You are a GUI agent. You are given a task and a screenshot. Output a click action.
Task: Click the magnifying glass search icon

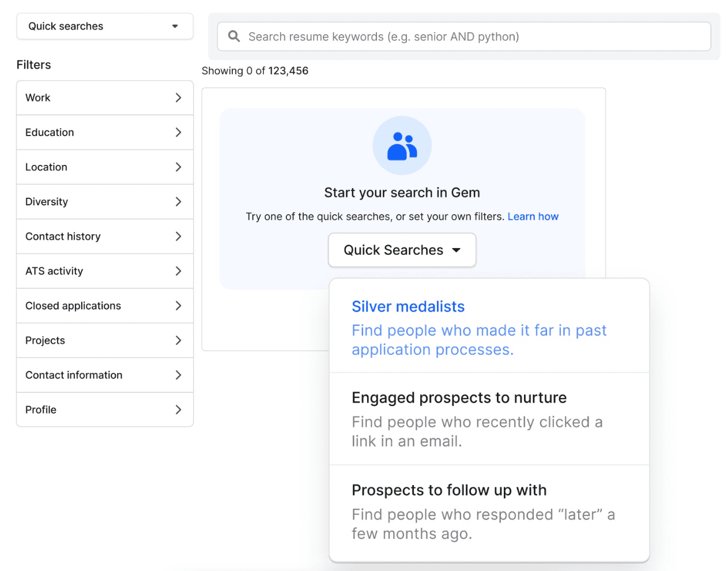tap(234, 36)
